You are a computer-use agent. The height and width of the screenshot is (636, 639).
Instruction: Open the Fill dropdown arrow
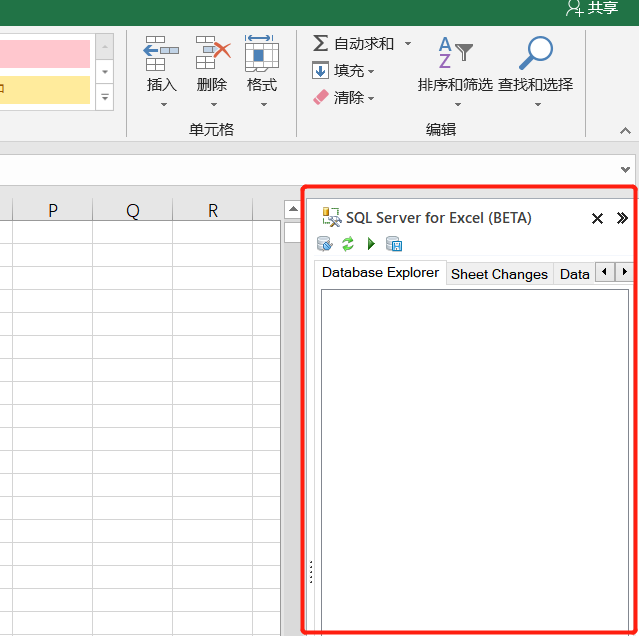click(x=371, y=71)
